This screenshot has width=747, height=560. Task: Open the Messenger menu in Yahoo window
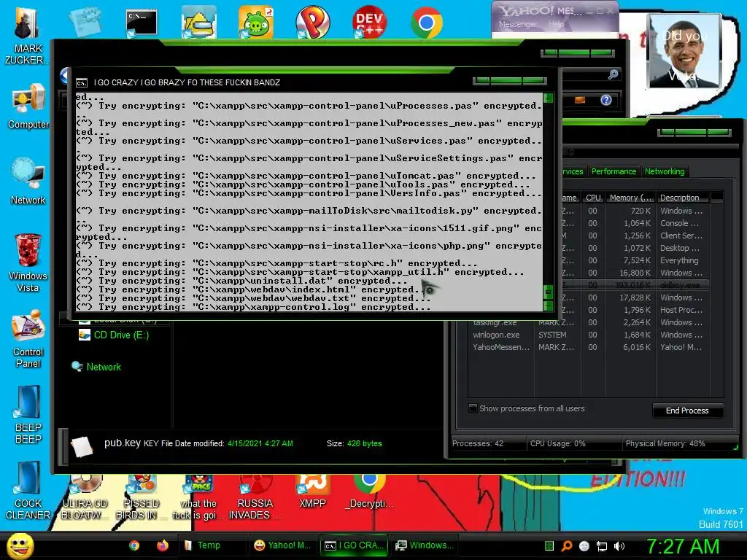point(517,24)
